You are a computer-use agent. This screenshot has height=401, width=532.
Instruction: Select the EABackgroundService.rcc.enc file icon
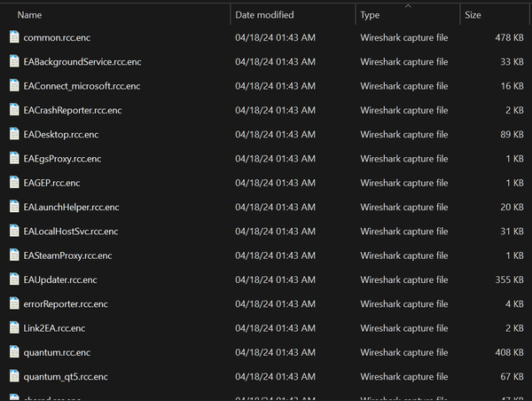(14, 62)
